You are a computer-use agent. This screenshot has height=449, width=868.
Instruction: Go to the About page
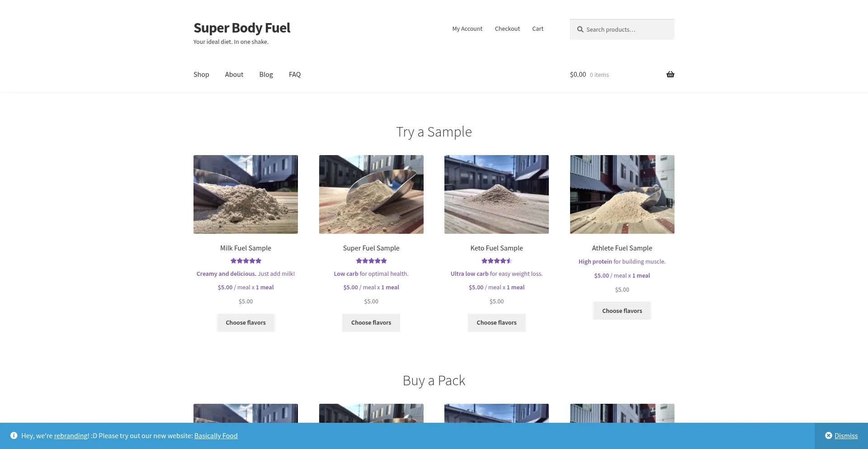click(234, 75)
